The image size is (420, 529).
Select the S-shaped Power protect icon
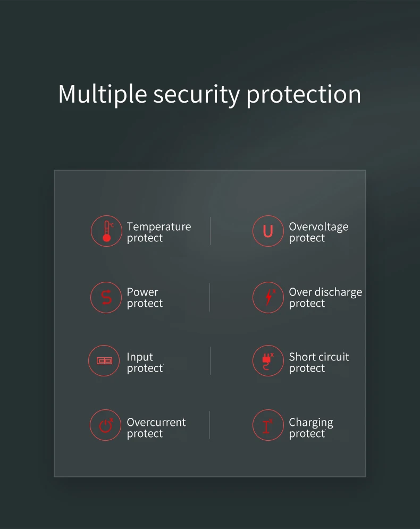coord(106,297)
